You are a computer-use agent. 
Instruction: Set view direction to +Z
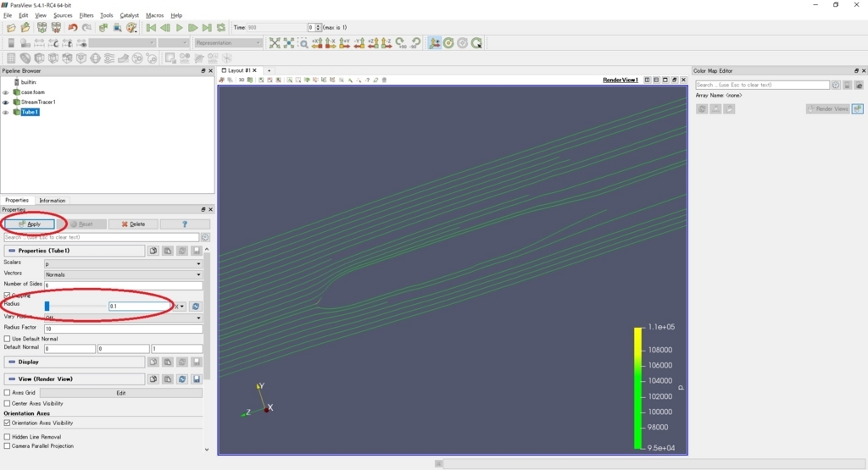point(373,43)
